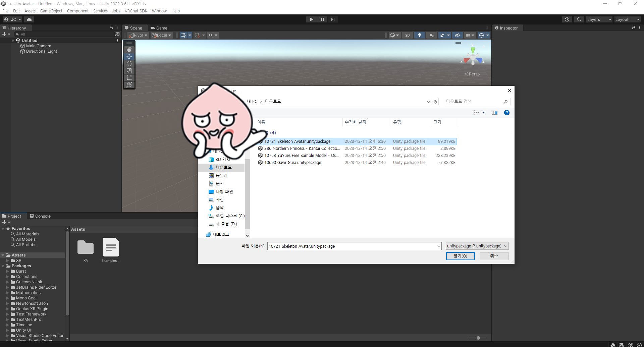Screen dimensions: 644x347
Task: Open the Component menu
Action: click(x=78, y=11)
